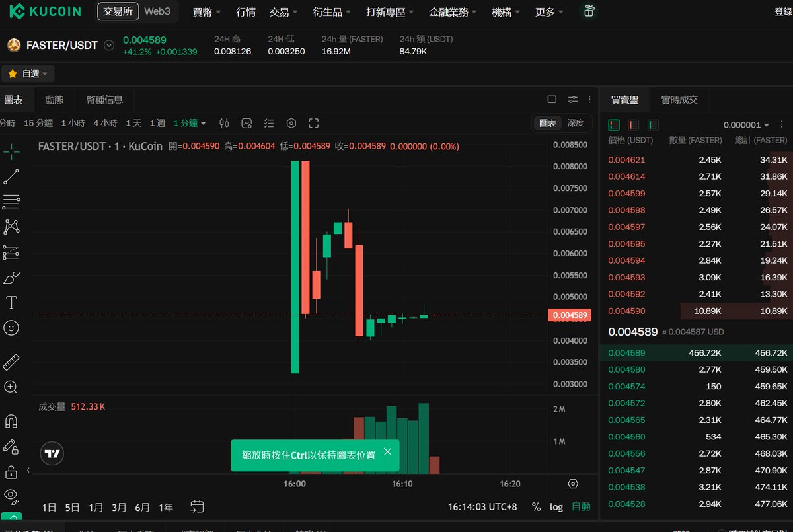Activate the zoom in tool
Screen dimensions: 793x532
pyautogui.click(x=11, y=387)
